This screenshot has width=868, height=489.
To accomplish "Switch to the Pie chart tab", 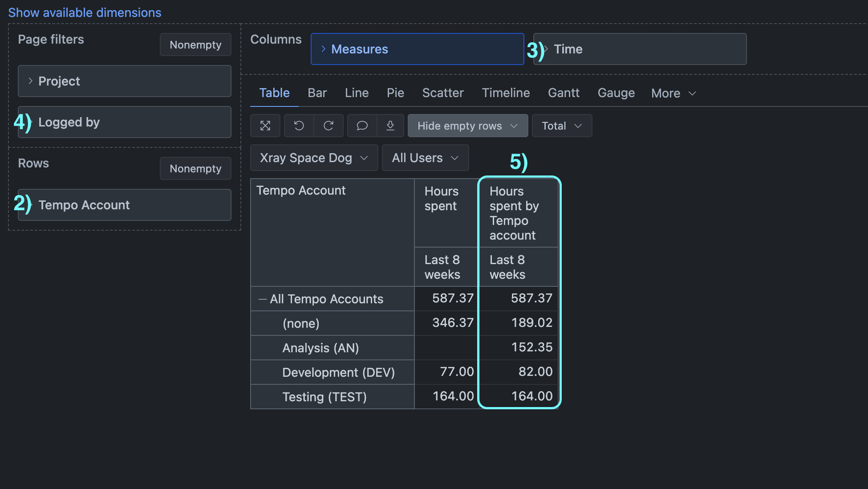I will [395, 93].
